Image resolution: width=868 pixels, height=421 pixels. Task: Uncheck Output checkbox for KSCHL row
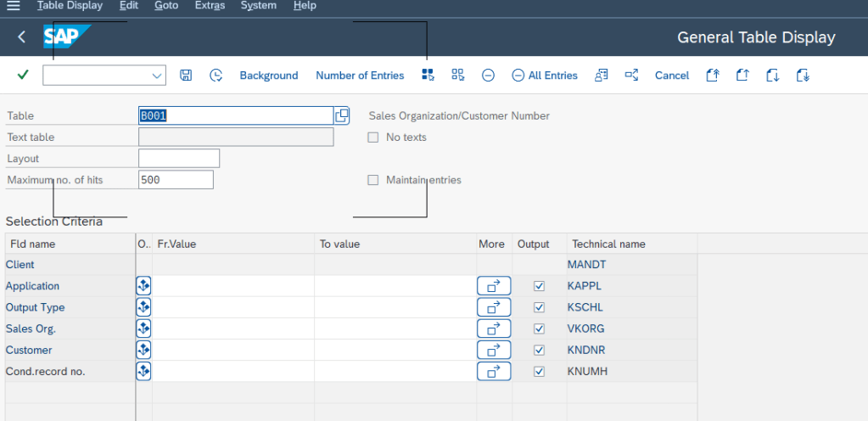pyautogui.click(x=539, y=307)
